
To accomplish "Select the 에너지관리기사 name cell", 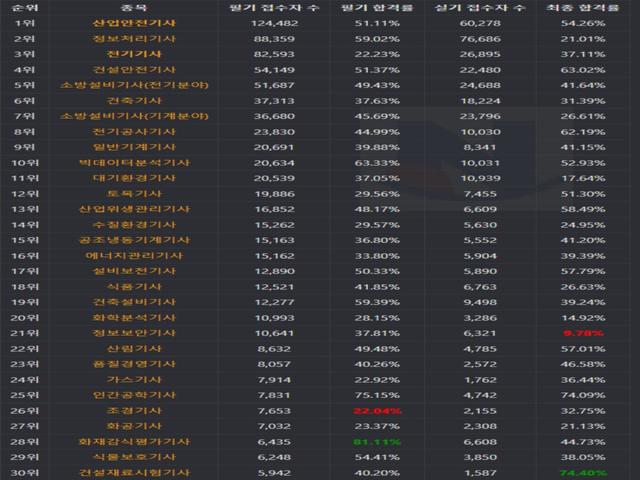I will click(134, 256).
